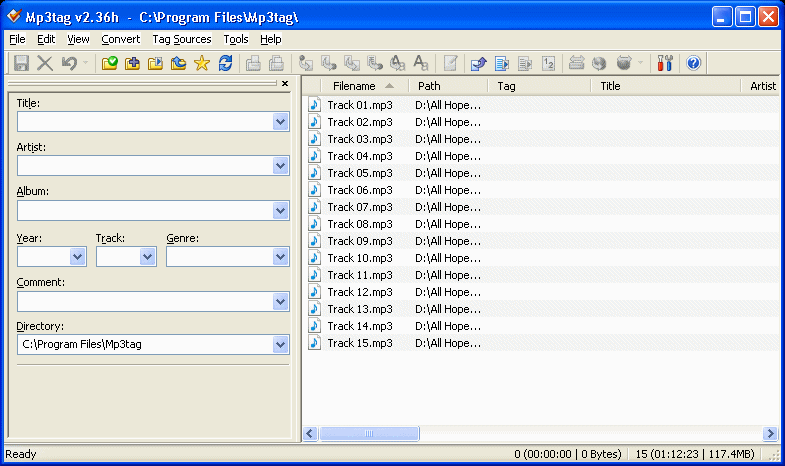The image size is (785, 466).
Task: Click the Save tag floppy icon
Action: tap(21, 63)
